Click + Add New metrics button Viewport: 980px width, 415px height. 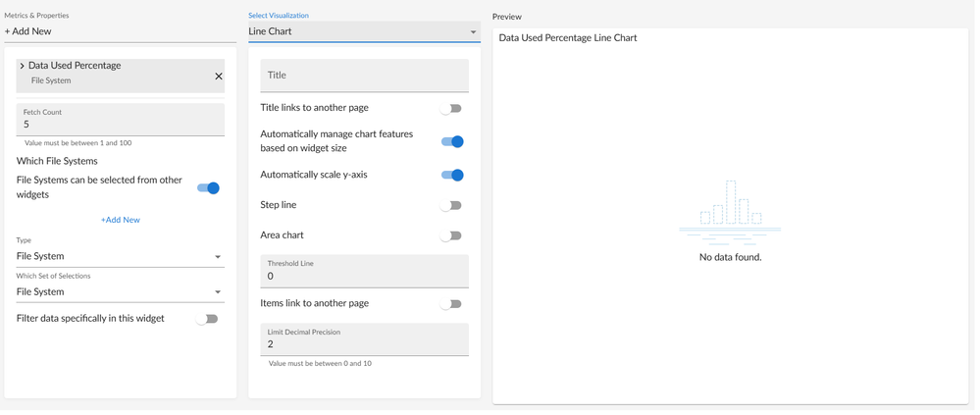[28, 31]
